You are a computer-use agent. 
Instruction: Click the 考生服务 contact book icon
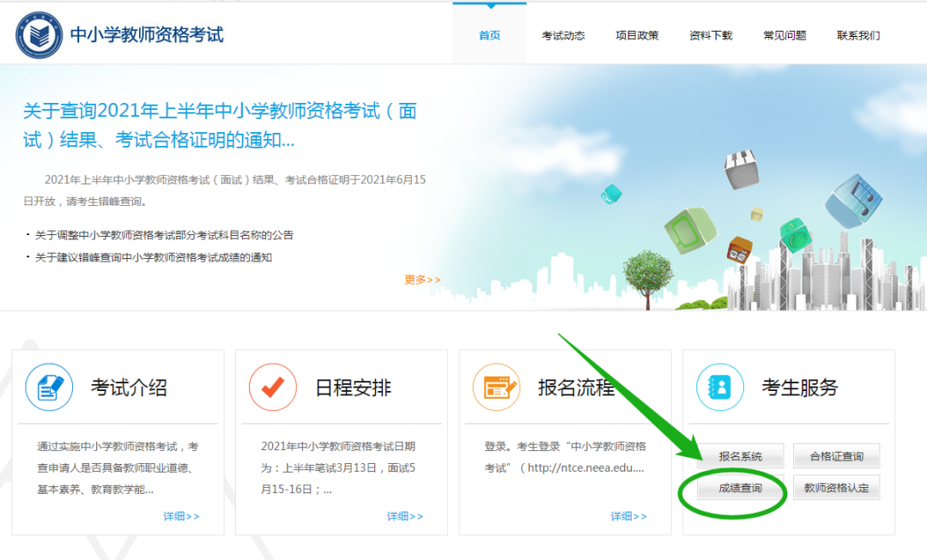719,388
